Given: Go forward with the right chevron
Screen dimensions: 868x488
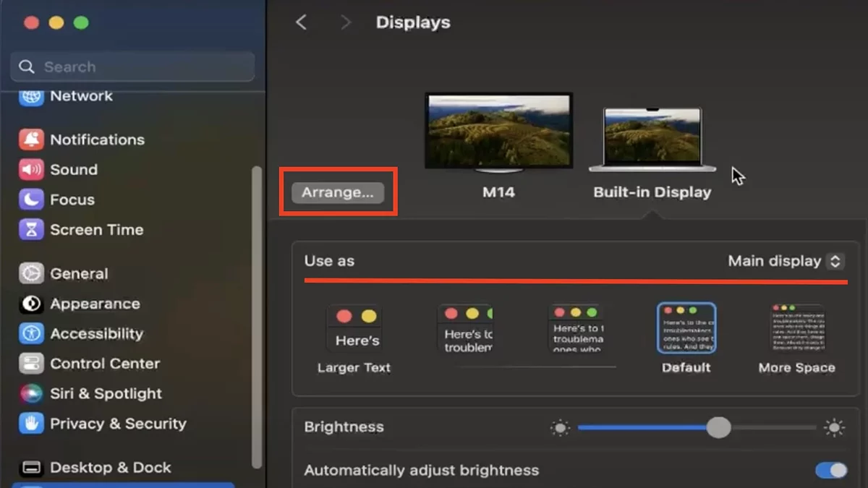Looking at the screenshot, I should point(346,22).
